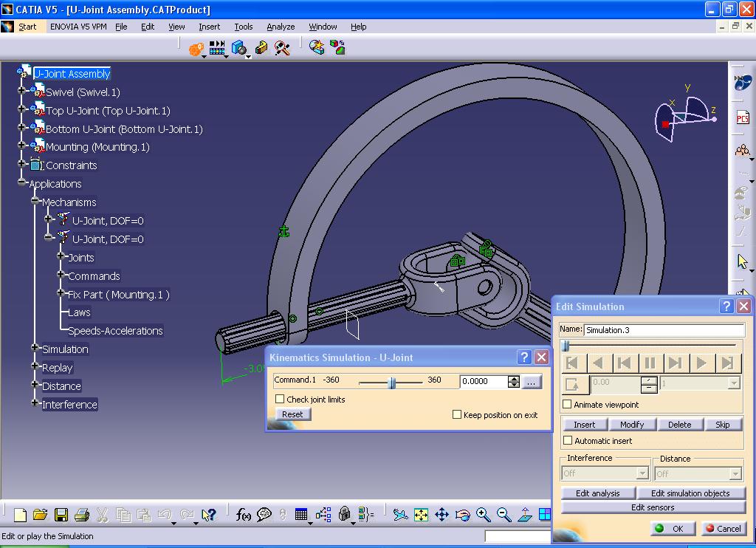Open the Tools menu
This screenshot has height=548, width=756.
point(244,27)
